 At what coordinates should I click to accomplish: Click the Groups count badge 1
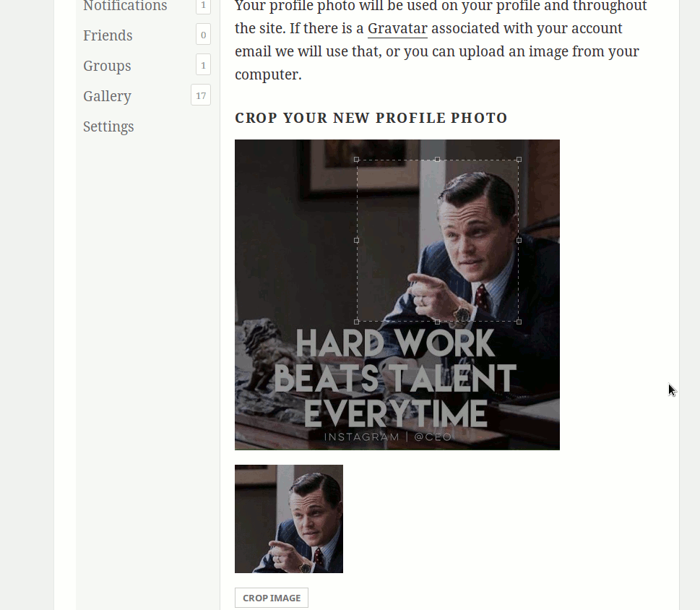(203, 65)
